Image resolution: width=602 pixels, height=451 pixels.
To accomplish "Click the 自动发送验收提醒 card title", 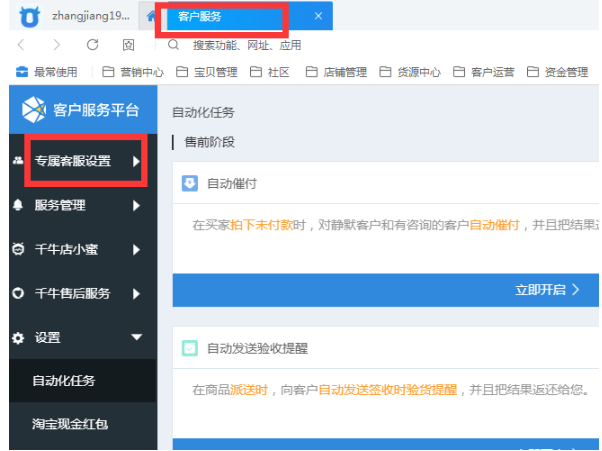I will [257, 349].
